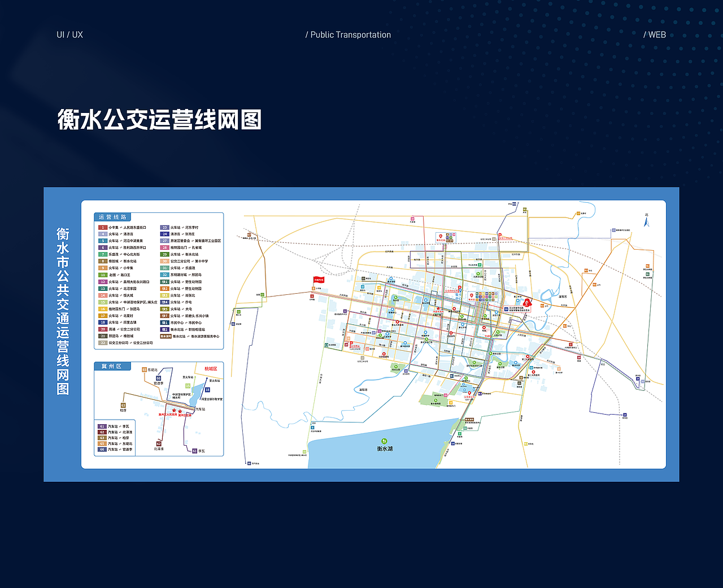The image size is (723, 588).
Task: Open the / Public Transportation header label
Action: point(348,34)
